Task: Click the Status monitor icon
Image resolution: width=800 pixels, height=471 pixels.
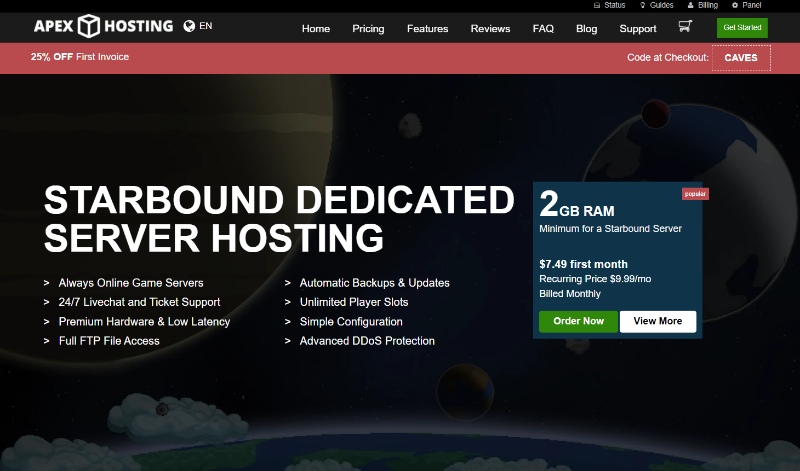Action: pos(597,5)
